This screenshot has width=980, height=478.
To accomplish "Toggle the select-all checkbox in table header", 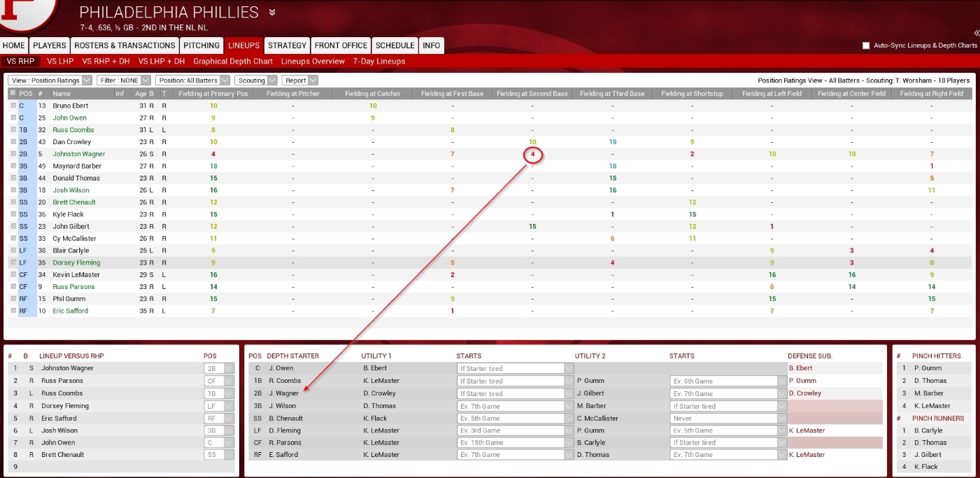I will (x=13, y=93).
